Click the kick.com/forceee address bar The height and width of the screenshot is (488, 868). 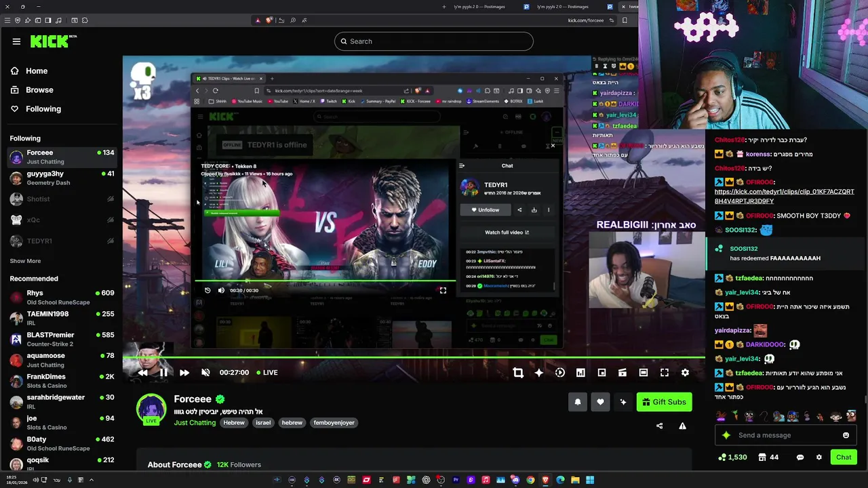pyautogui.click(x=586, y=20)
